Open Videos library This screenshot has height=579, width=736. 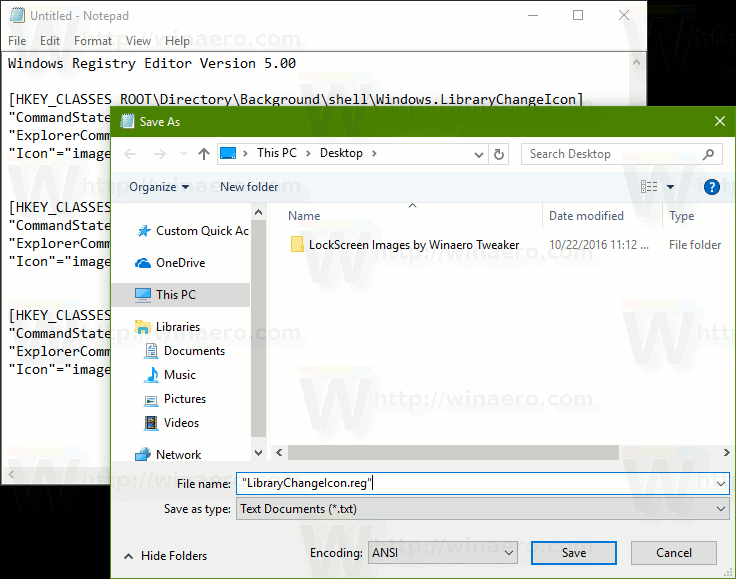click(172, 423)
